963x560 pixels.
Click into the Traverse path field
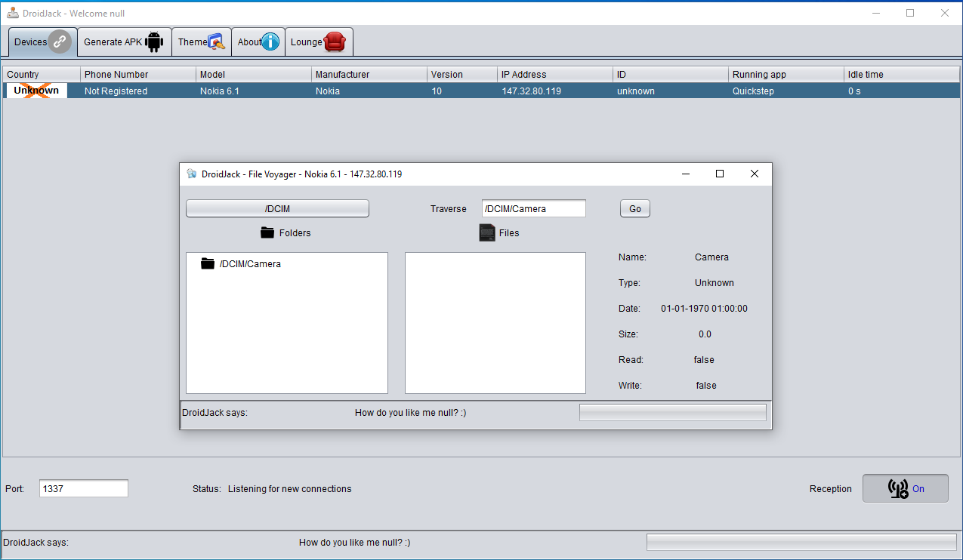point(533,209)
